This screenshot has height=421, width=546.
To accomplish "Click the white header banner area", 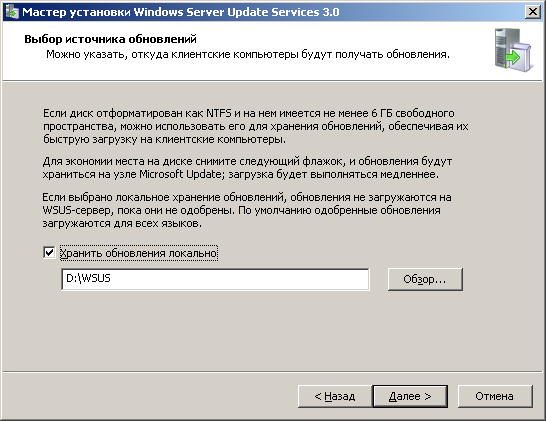I will coord(272,50).
